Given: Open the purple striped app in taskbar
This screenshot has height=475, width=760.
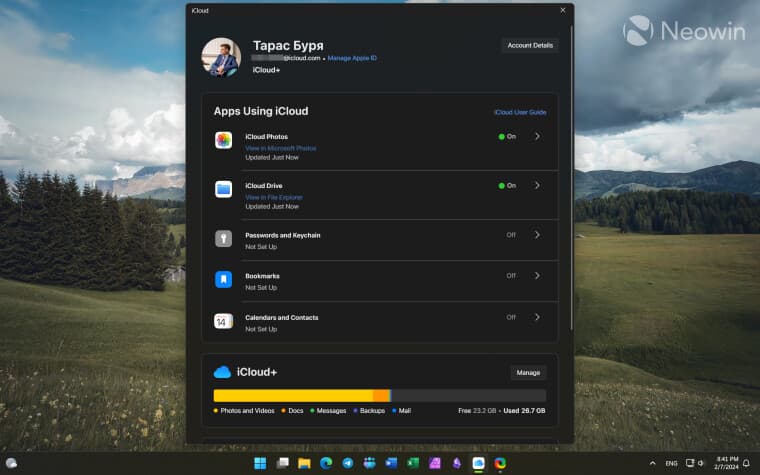Looking at the screenshot, I should tap(435, 463).
